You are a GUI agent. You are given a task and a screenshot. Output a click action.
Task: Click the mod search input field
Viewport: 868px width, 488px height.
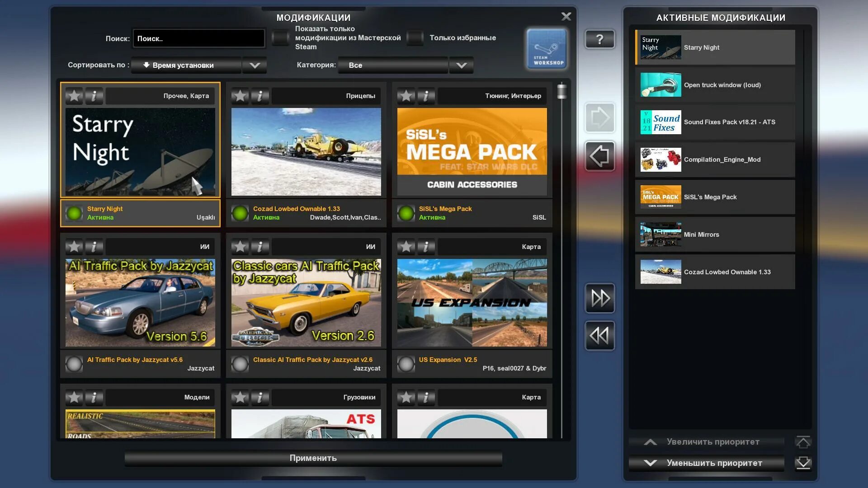pyautogui.click(x=199, y=38)
